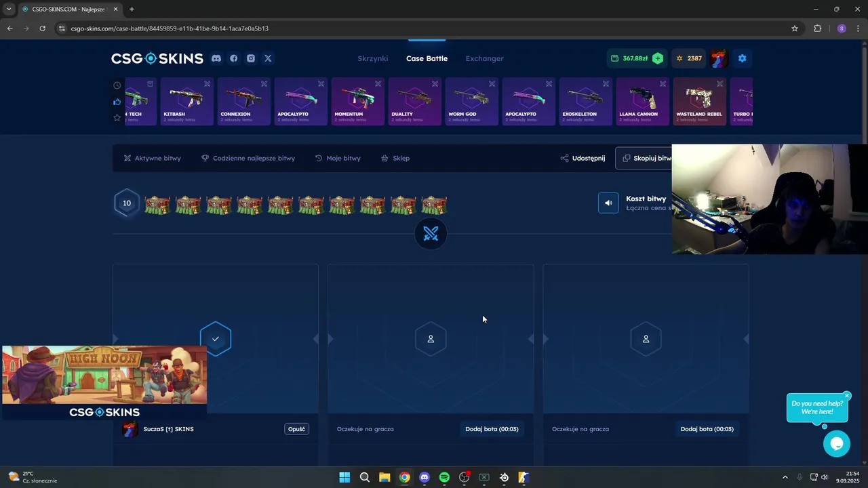Screen dimensions: 868x488
Task: Click the High Noon case banner
Action: click(104, 383)
